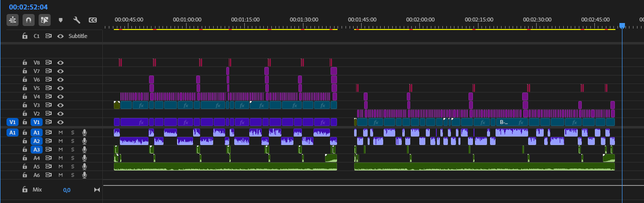Toggle V1 track targeting button
This screenshot has height=203, width=644.
click(x=37, y=122)
